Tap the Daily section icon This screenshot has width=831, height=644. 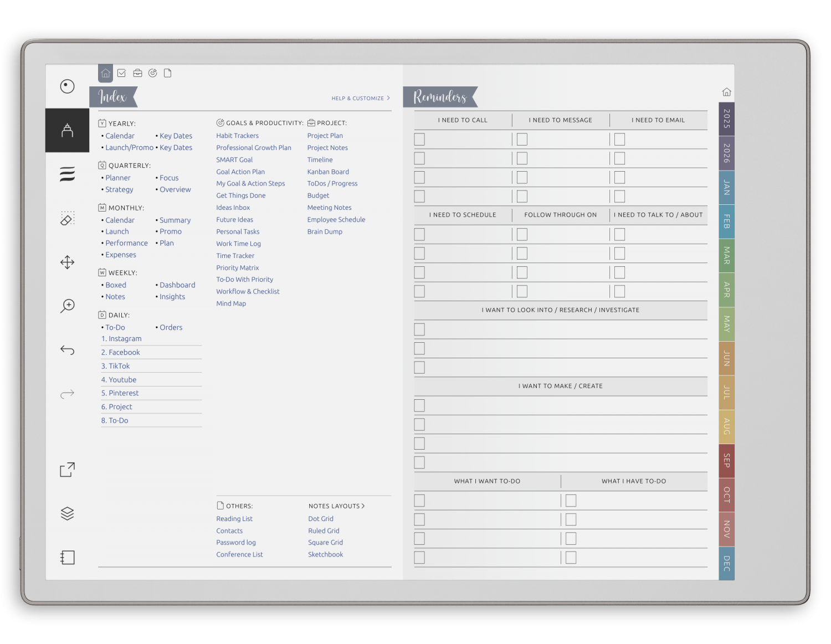click(x=102, y=315)
